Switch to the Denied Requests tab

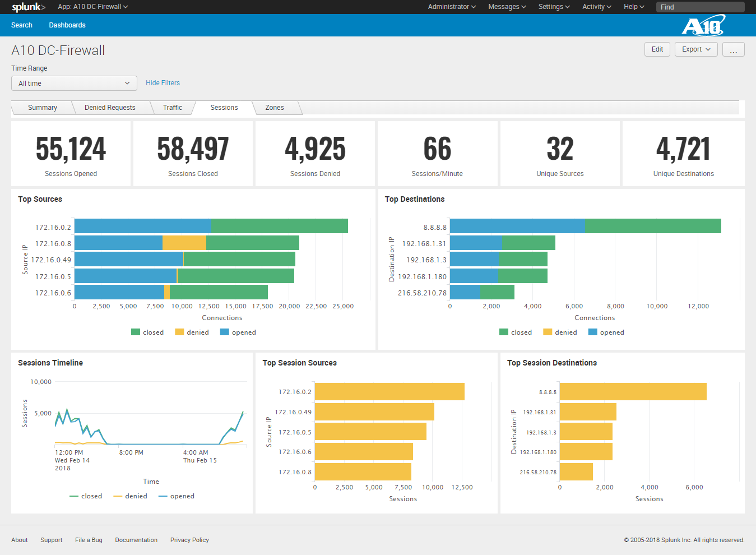coord(110,108)
